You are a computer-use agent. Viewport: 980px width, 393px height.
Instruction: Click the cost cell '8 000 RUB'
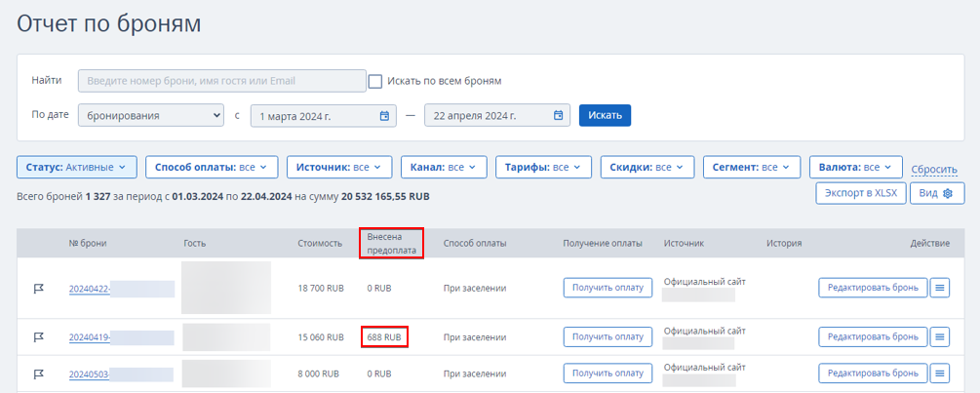coord(319,374)
